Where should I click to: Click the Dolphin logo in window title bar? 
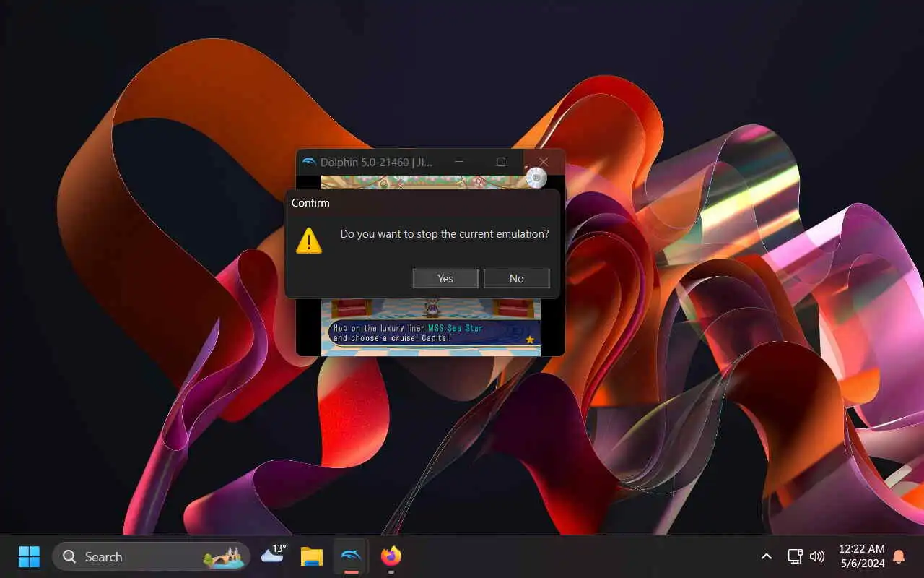(310, 162)
